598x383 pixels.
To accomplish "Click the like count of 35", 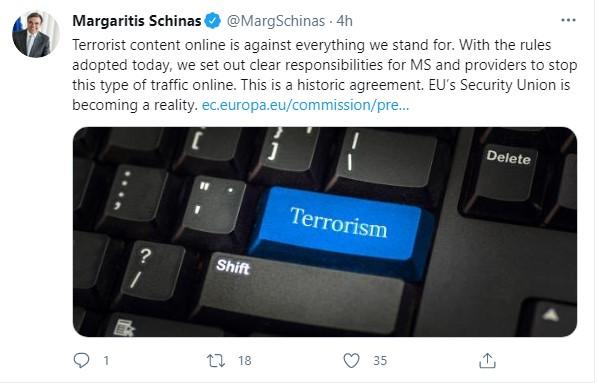I will pos(380,360).
